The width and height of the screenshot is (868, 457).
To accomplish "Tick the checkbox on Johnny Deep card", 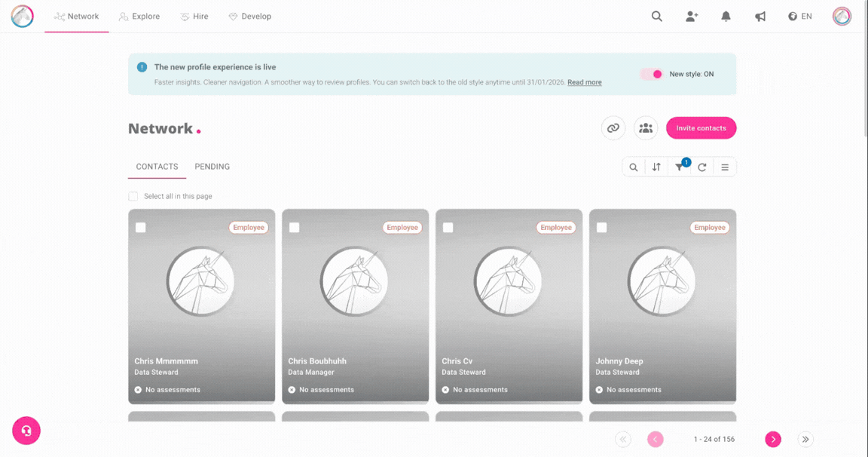I will [x=601, y=228].
